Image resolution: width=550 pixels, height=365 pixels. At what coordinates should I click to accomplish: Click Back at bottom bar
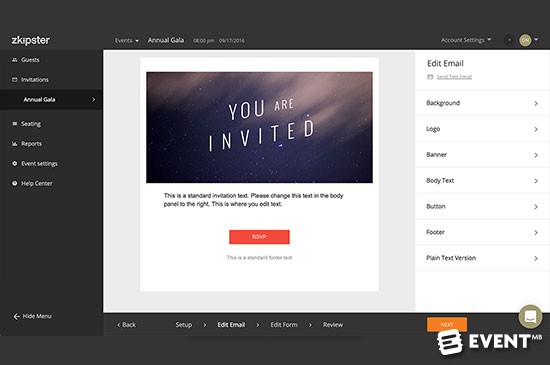[x=126, y=325]
